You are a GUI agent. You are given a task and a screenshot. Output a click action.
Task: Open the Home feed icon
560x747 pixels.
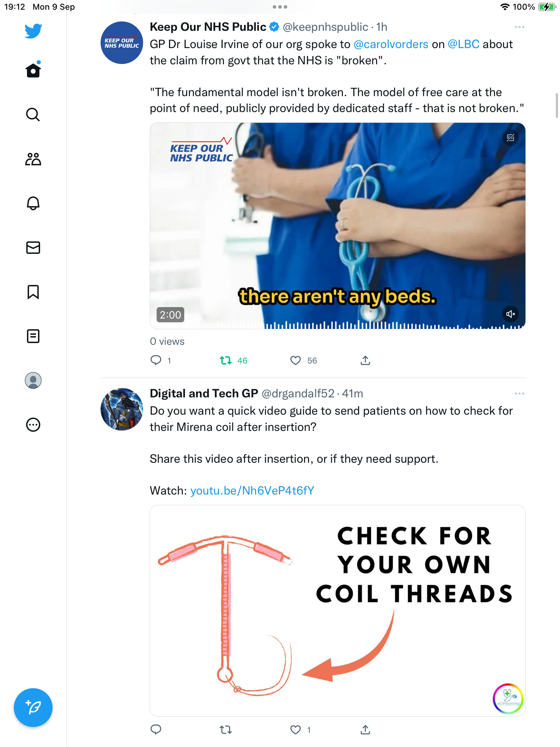33,70
